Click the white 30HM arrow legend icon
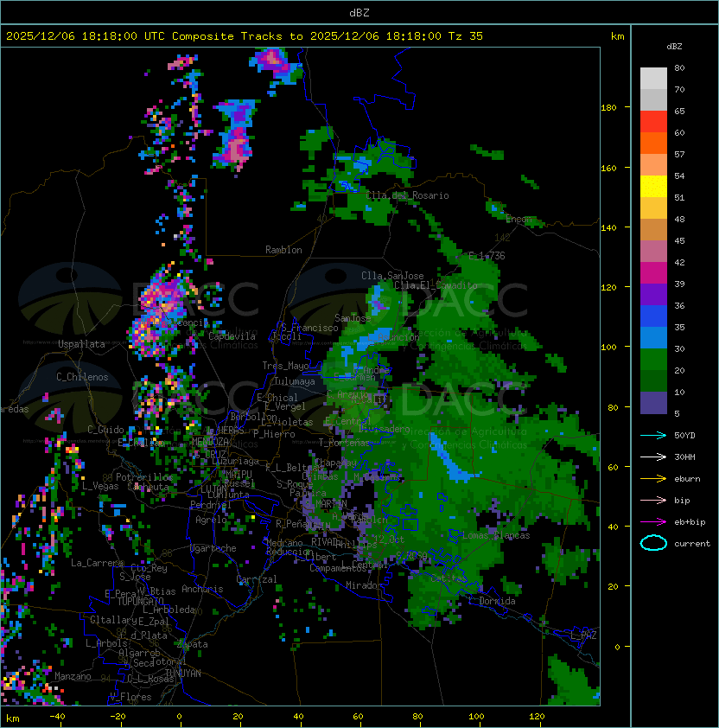Screen dimensions: 719x728 pos(653,457)
